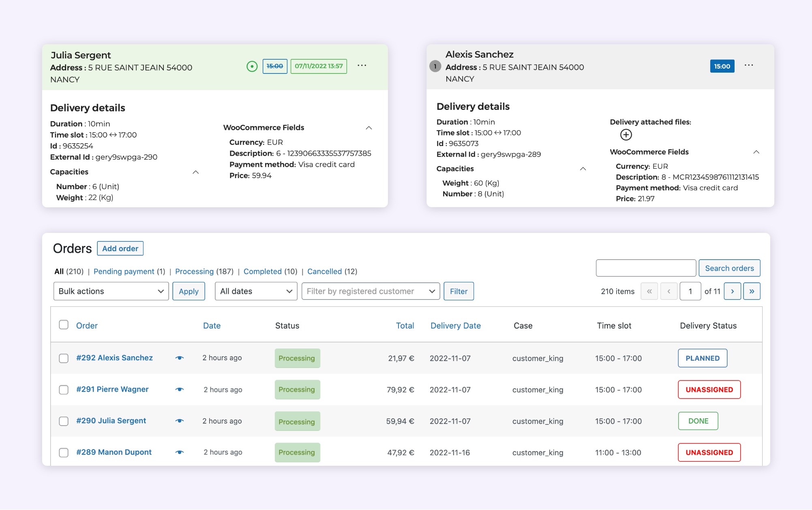Click the add delivery attached file plus icon

(x=626, y=135)
